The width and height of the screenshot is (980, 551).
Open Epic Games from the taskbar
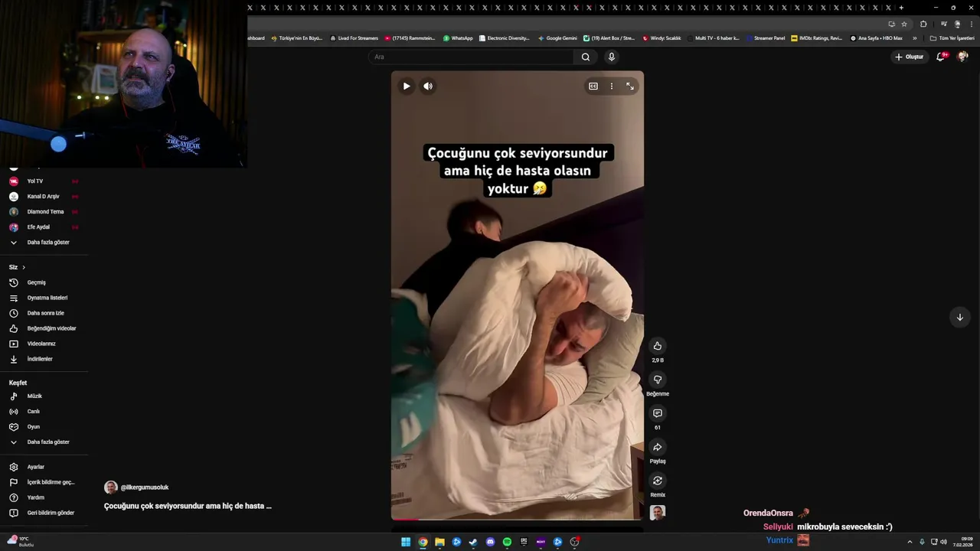524,542
